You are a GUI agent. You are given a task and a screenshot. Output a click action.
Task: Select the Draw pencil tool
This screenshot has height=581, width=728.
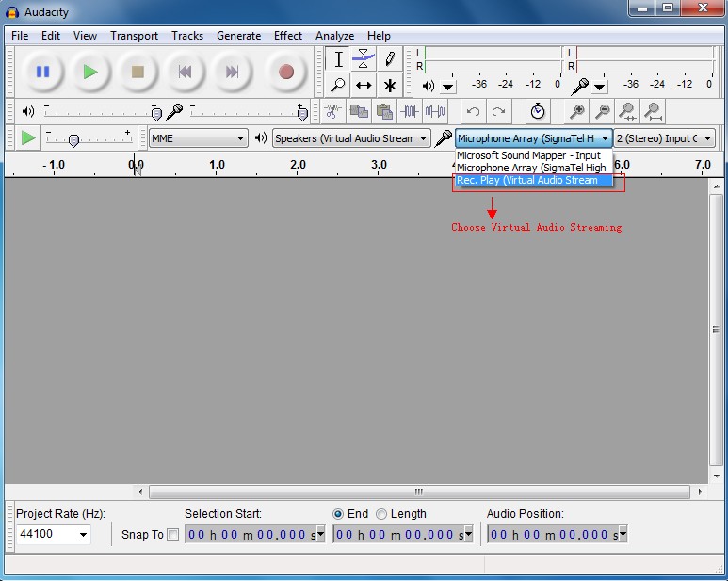(389, 59)
